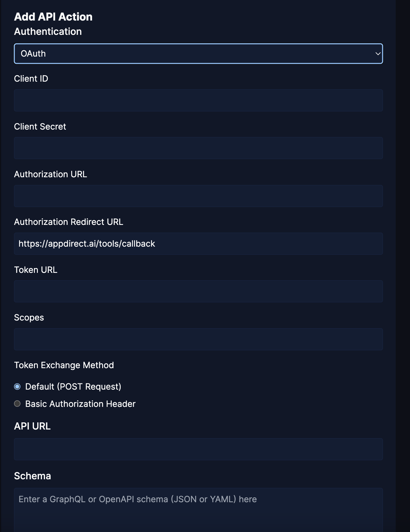Image resolution: width=410 pixels, height=532 pixels.
Task: Click the 'Token Exchange Method' label
Action: coord(64,365)
